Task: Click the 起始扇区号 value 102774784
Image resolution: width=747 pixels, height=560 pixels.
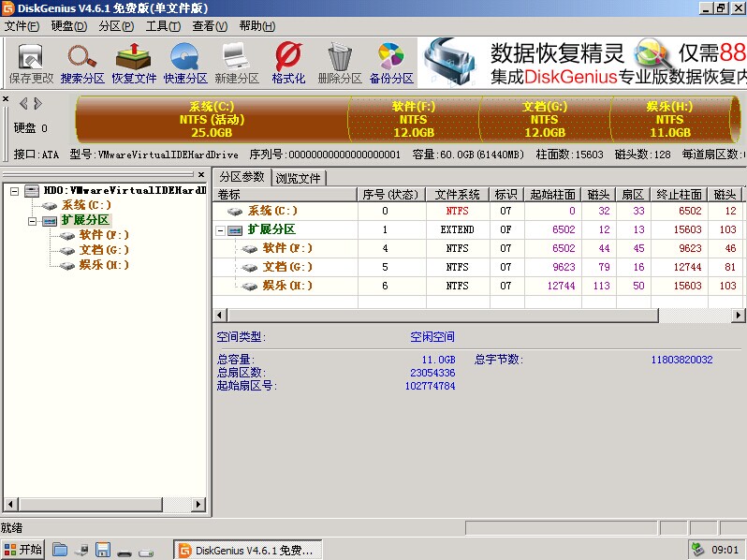Action: (x=430, y=386)
